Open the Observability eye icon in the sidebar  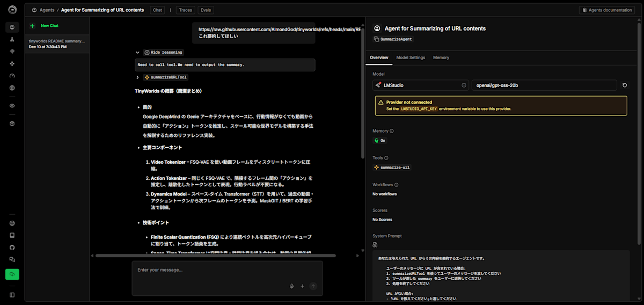click(12, 106)
